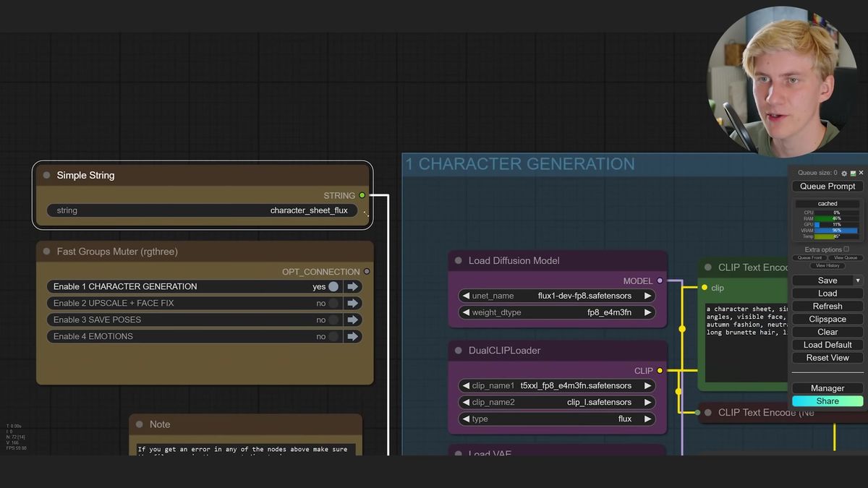Click the Share button

[827, 401]
